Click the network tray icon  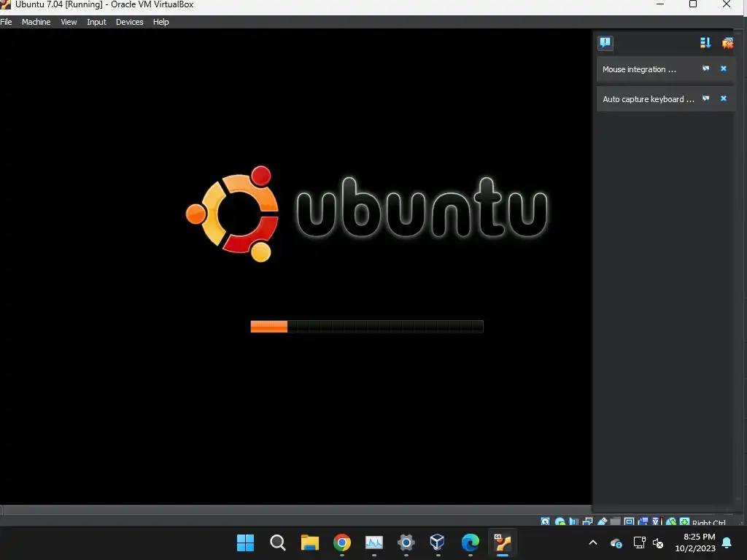(x=639, y=542)
